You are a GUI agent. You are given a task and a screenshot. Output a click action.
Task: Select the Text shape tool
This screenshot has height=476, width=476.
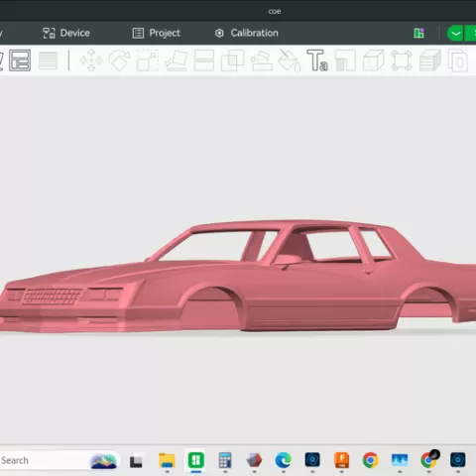(317, 60)
